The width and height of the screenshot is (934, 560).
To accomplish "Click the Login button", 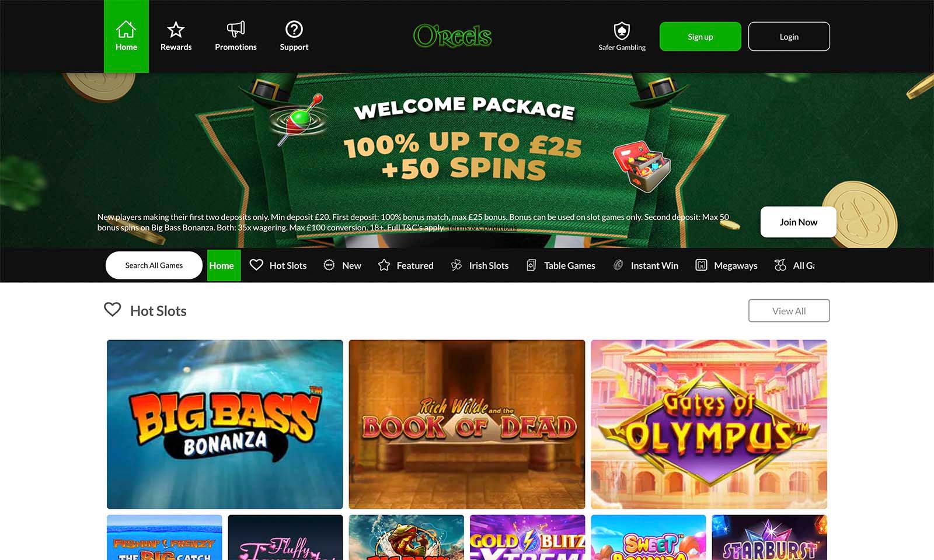I will point(789,37).
